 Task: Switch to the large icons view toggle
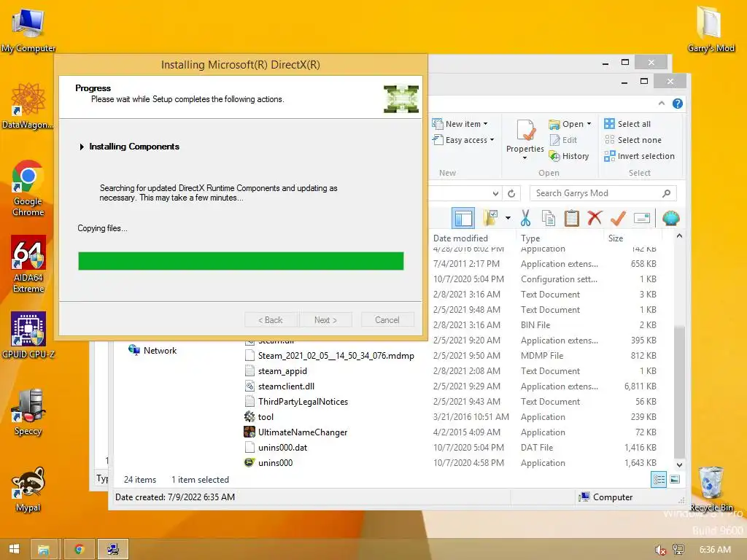point(675,480)
